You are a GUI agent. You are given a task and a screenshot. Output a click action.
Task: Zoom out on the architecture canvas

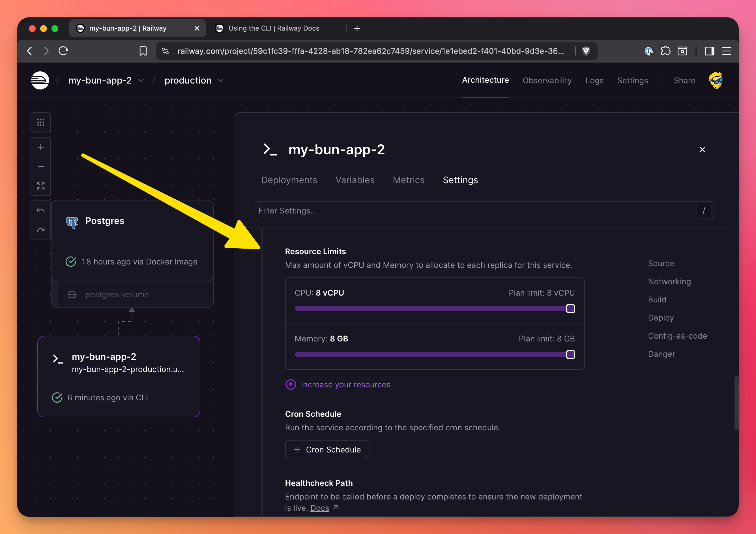[x=40, y=167]
